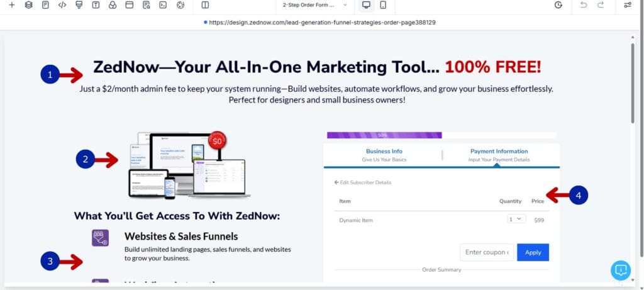The width and height of the screenshot is (644, 290).
Task: Toggle the split panel layout icon
Action: point(206,5)
